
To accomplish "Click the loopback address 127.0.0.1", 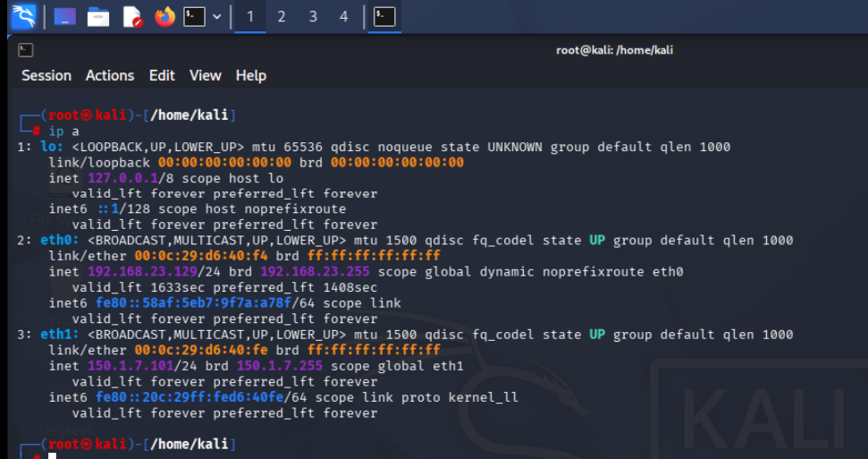I will (122, 179).
